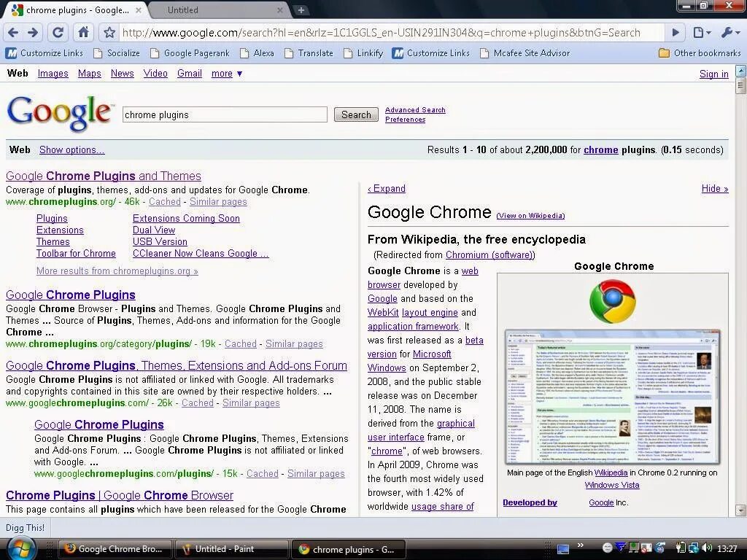
Task: Switch to Google Video
Action: [155, 74]
